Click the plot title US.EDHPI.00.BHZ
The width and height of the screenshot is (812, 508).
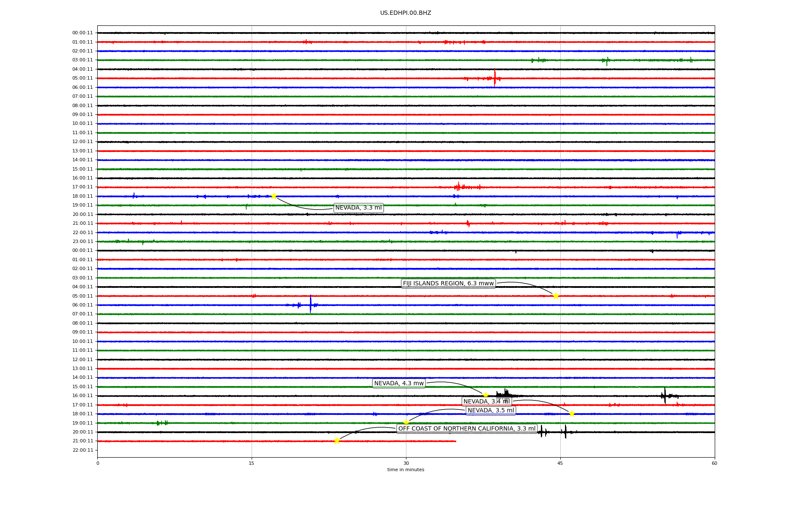tap(406, 13)
